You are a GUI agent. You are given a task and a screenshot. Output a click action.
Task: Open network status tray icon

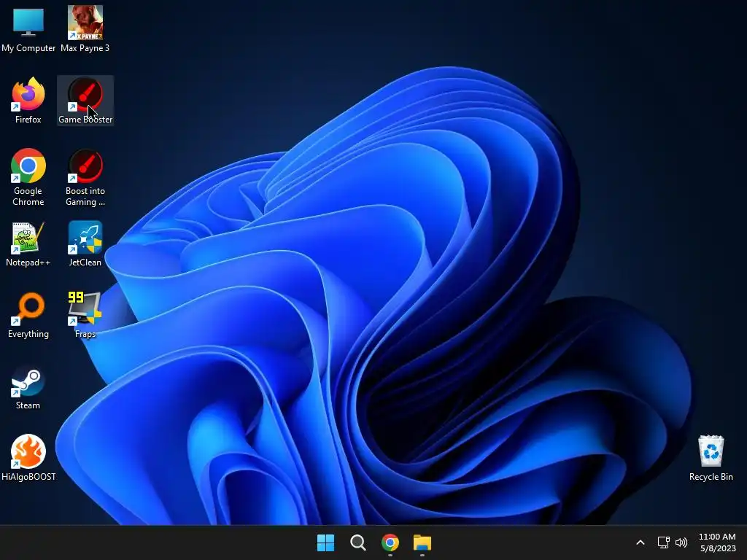664,542
